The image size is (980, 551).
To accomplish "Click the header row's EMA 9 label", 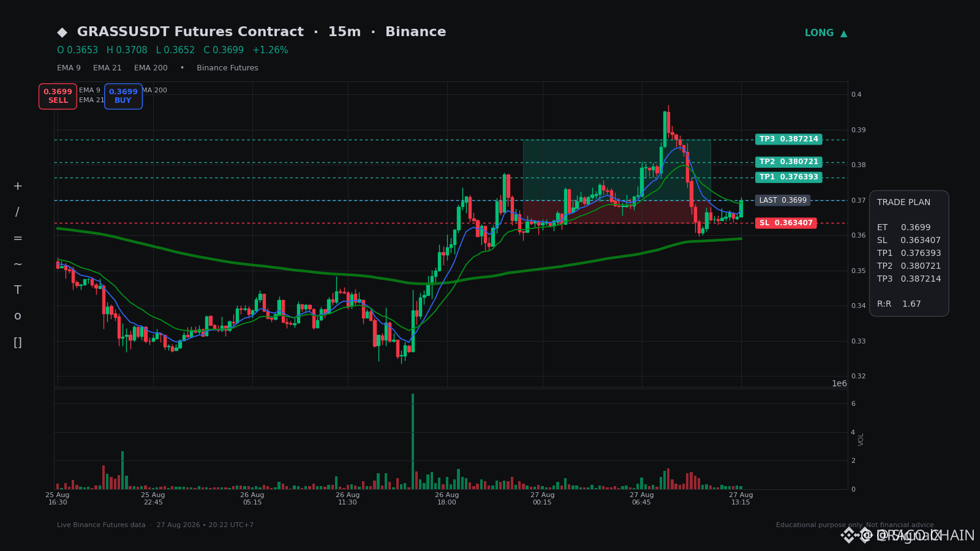I will [69, 68].
